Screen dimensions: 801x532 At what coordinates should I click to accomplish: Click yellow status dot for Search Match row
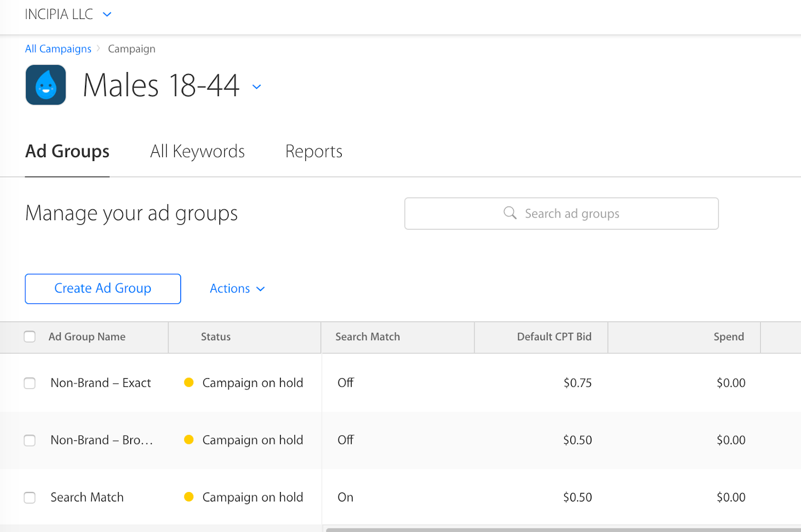189,497
